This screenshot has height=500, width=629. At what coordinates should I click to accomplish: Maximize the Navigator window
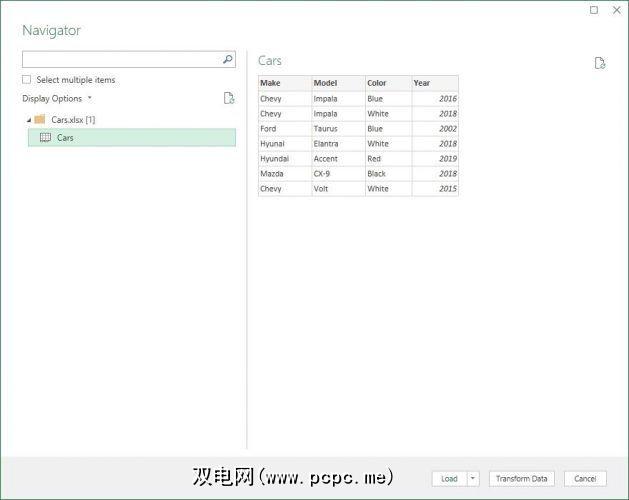[594, 10]
